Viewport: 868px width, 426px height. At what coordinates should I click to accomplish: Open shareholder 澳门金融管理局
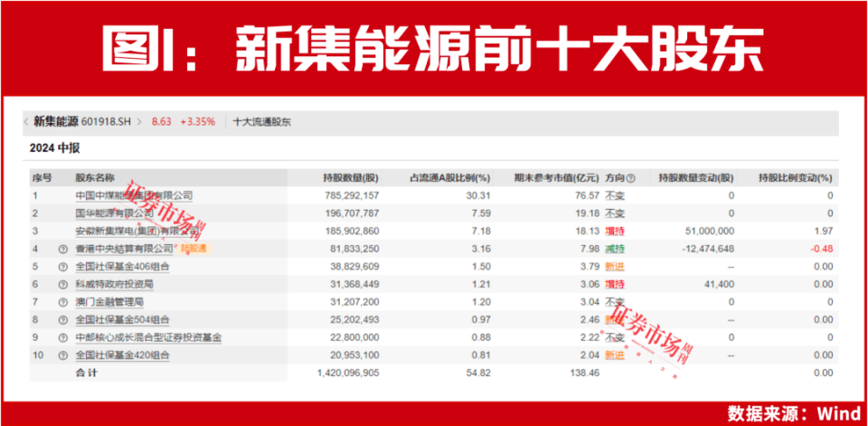(x=109, y=302)
